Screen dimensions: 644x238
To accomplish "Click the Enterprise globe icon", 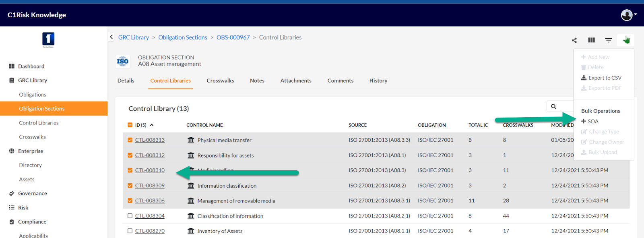I will click(12, 151).
